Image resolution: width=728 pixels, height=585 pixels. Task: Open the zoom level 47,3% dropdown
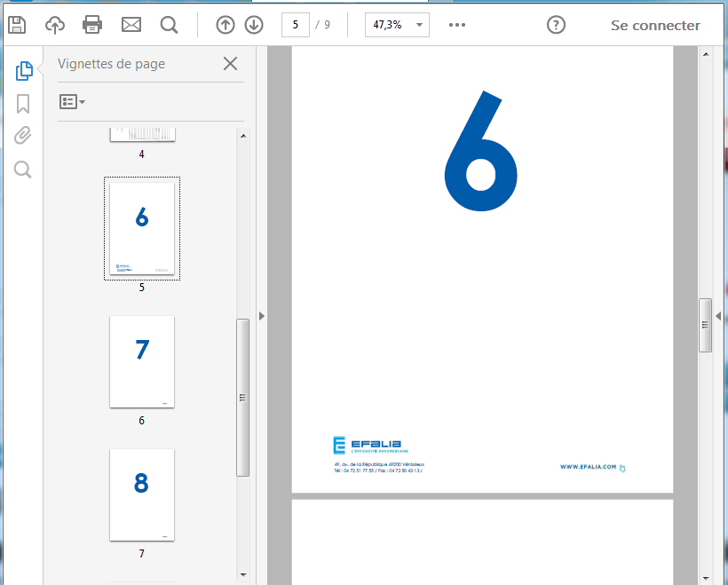coord(397,25)
